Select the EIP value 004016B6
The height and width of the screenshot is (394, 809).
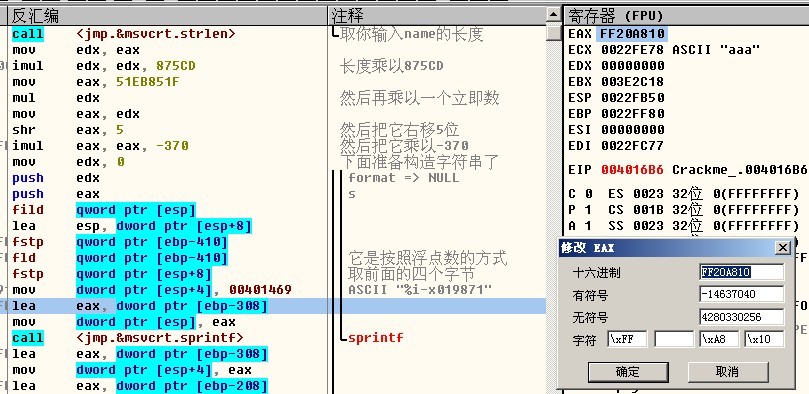pyautogui.click(x=633, y=170)
